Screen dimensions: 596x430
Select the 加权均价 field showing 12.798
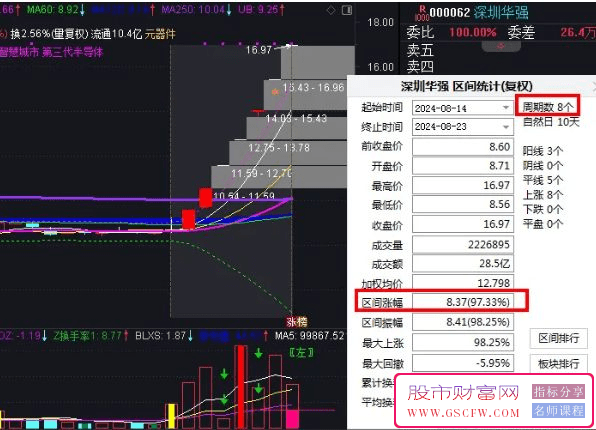tap(463, 282)
